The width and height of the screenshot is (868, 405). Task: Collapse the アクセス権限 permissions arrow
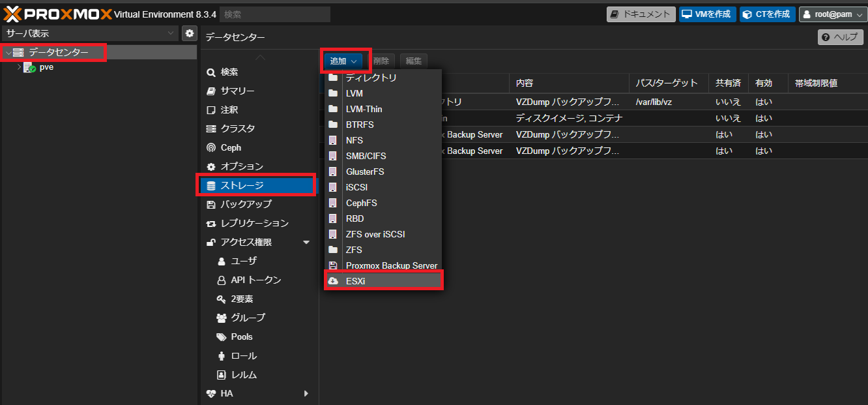click(306, 243)
